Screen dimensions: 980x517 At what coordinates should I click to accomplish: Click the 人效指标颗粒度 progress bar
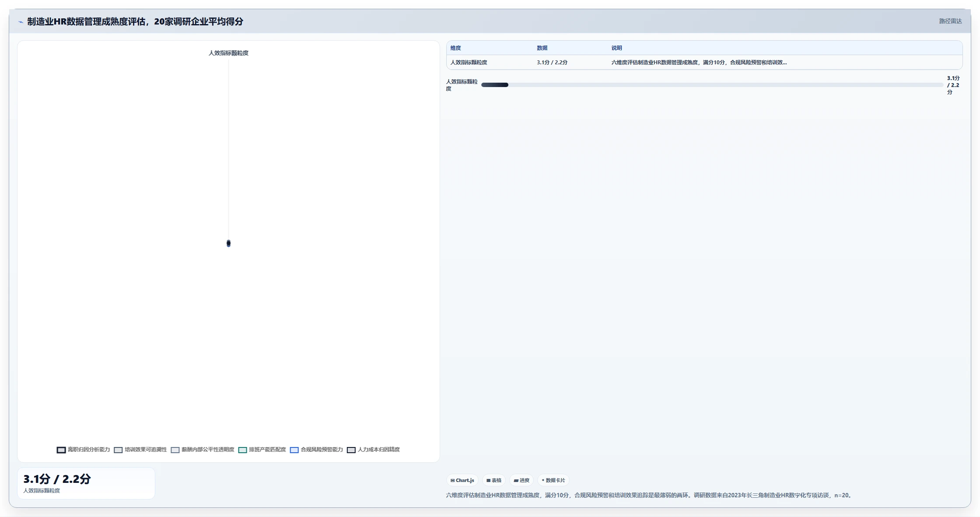[x=712, y=85]
